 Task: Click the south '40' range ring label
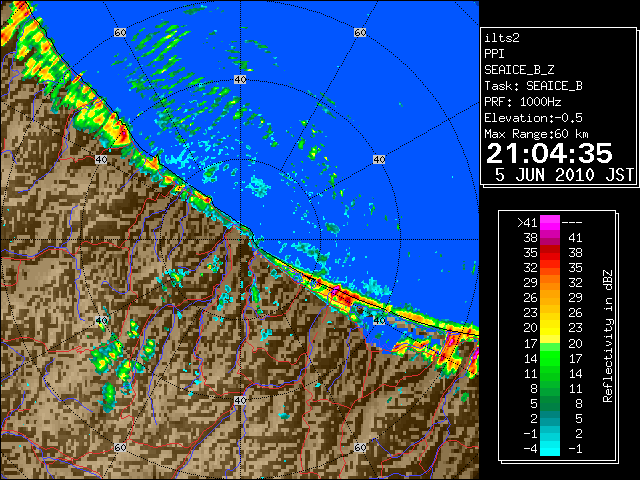[x=240, y=400]
